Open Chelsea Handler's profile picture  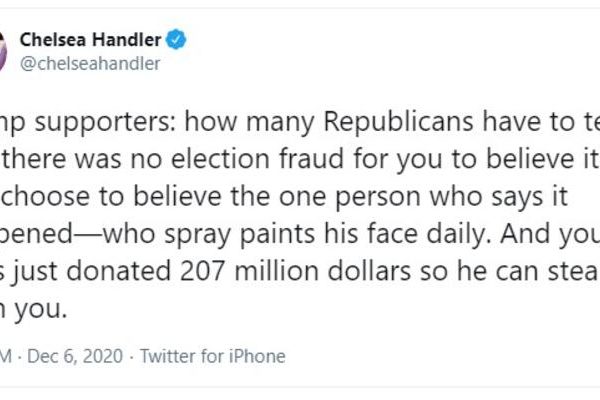pyautogui.click(x=3, y=50)
